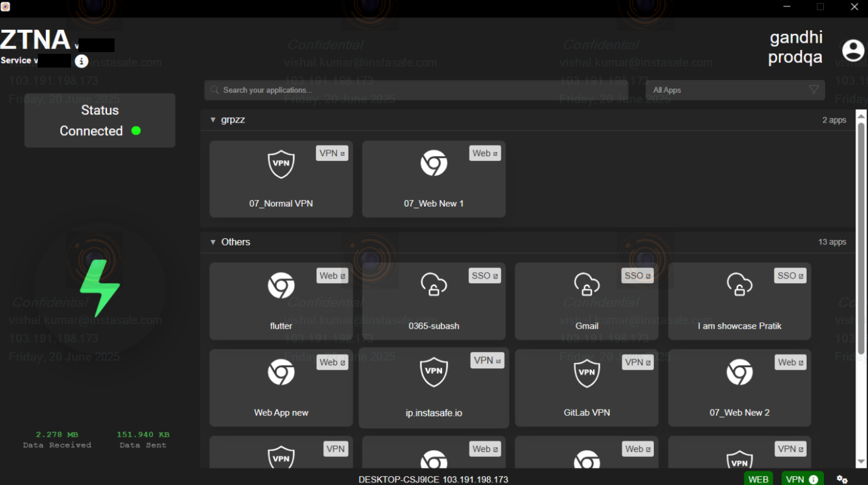Launch Web App new Chrome icon
The height and width of the screenshot is (485, 868).
[x=281, y=372]
